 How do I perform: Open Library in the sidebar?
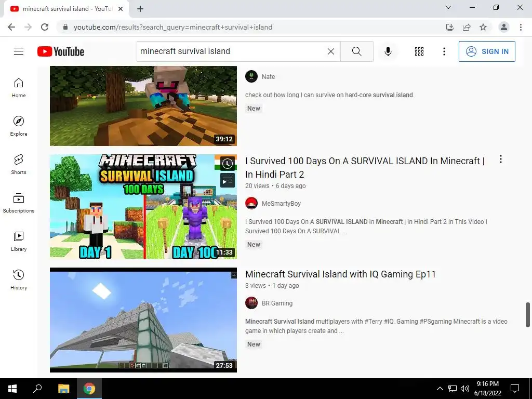(19, 241)
